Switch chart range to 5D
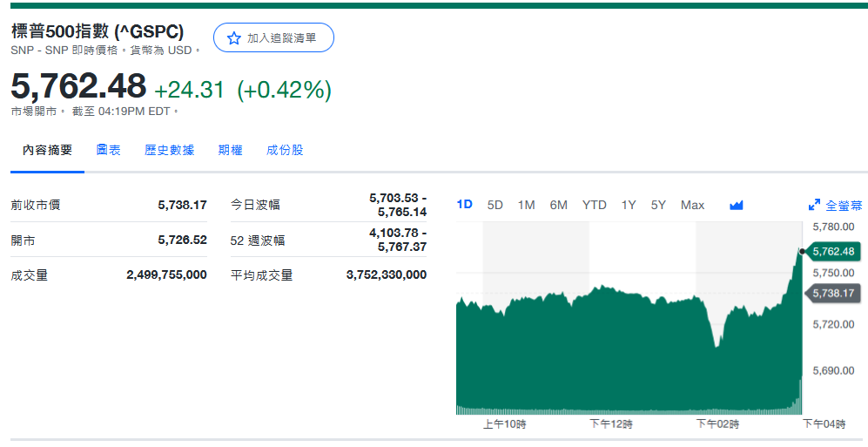Image resolution: width=868 pixels, height=447 pixels. click(x=495, y=205)
